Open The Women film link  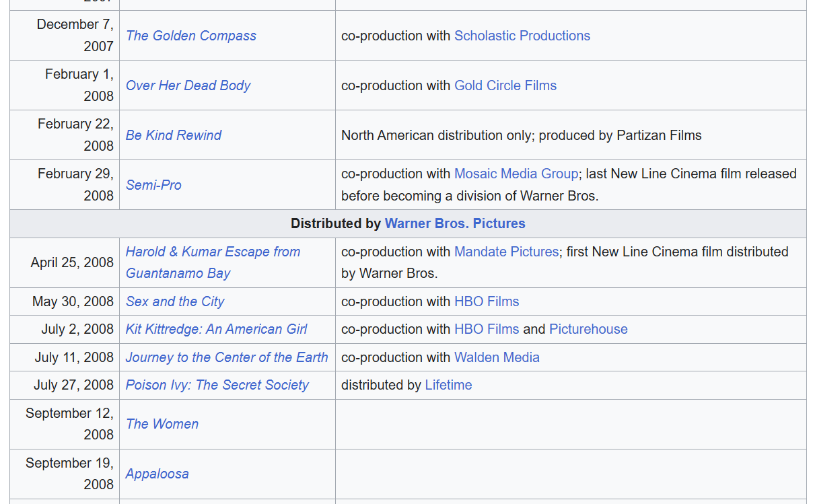(162, 424)
